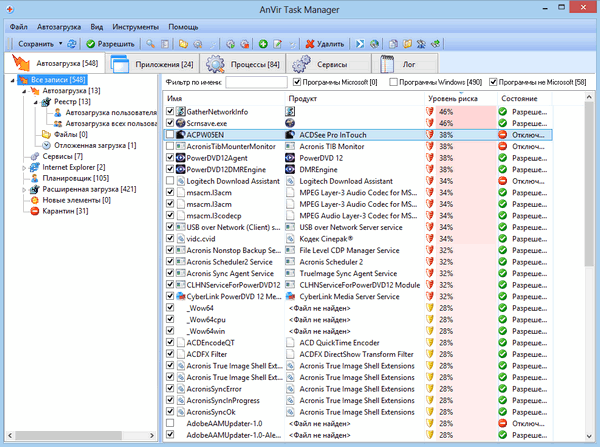Click the Отложенная загрузка clock icon
Screen dimensions: 600x447
(46, 145)
